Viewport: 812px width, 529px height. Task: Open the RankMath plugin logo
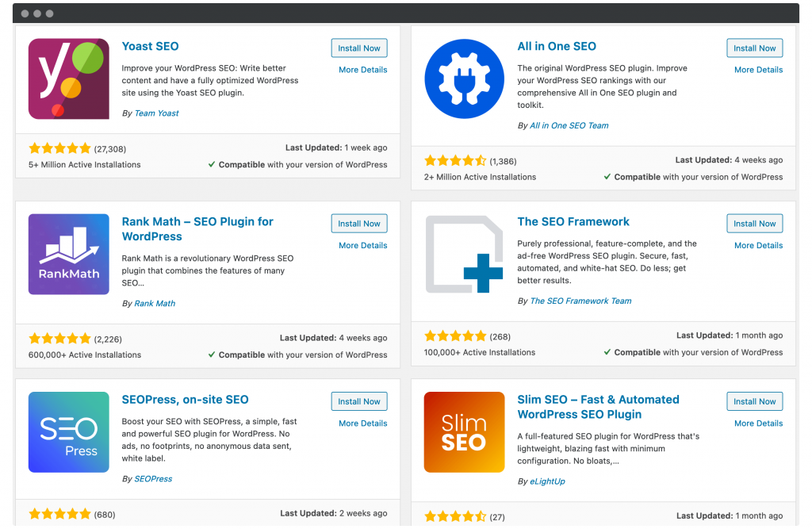[x=69, y=255]
